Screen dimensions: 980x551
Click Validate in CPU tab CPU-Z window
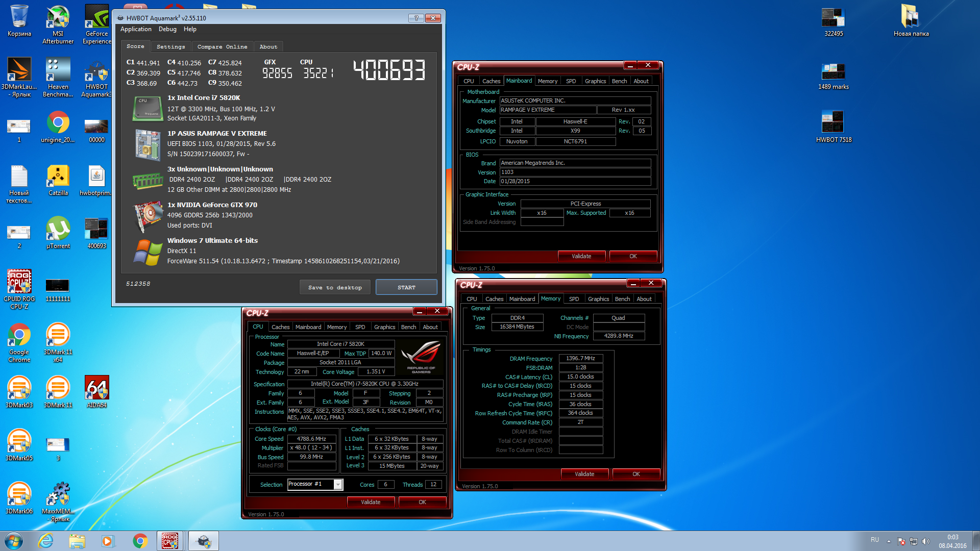pyautogui.click(x=371, y=502)
